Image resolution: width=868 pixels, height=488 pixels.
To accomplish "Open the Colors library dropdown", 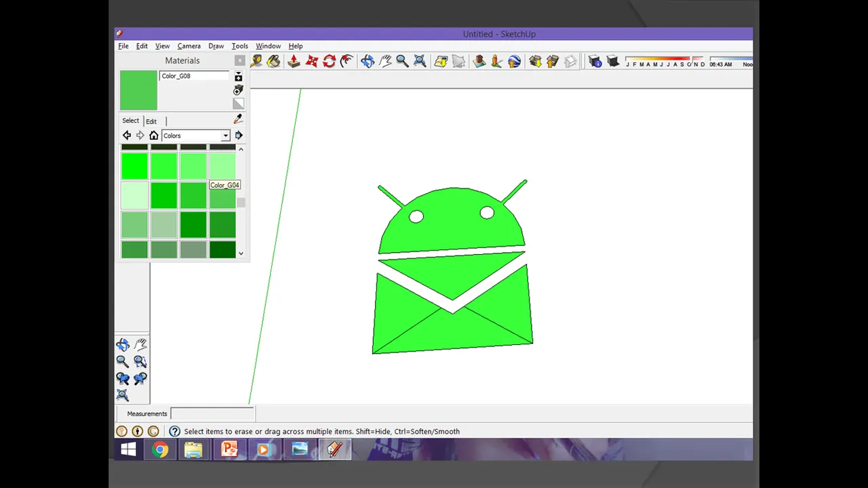I will (x=196, y=136).
